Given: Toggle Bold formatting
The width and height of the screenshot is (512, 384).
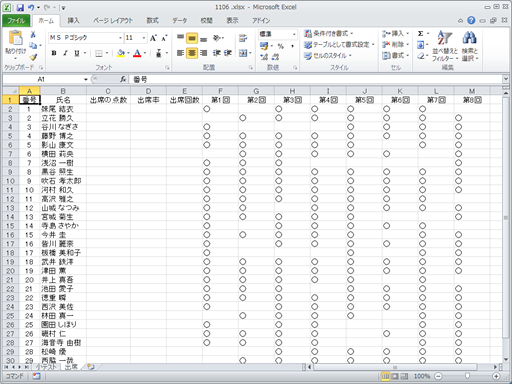Looking at the screenshot, I should pos(54,53).
